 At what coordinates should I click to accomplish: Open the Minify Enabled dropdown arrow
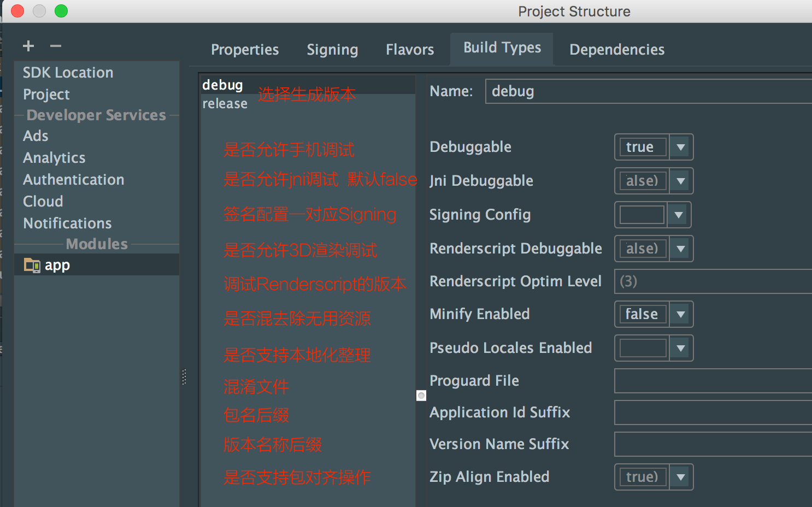click(x=681, y=314)
